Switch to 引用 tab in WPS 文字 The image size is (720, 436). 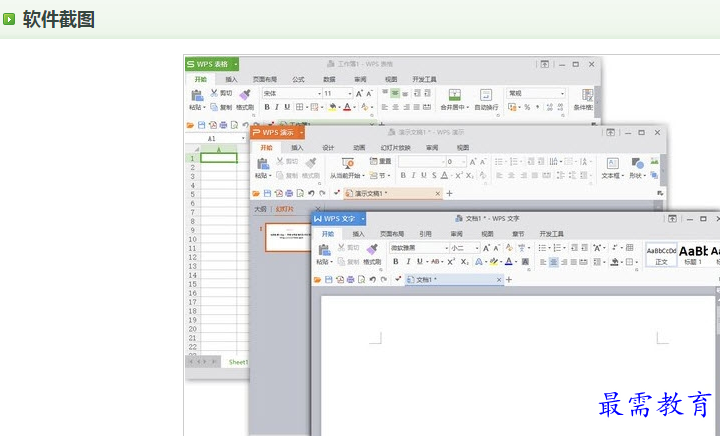click(425, 234)
